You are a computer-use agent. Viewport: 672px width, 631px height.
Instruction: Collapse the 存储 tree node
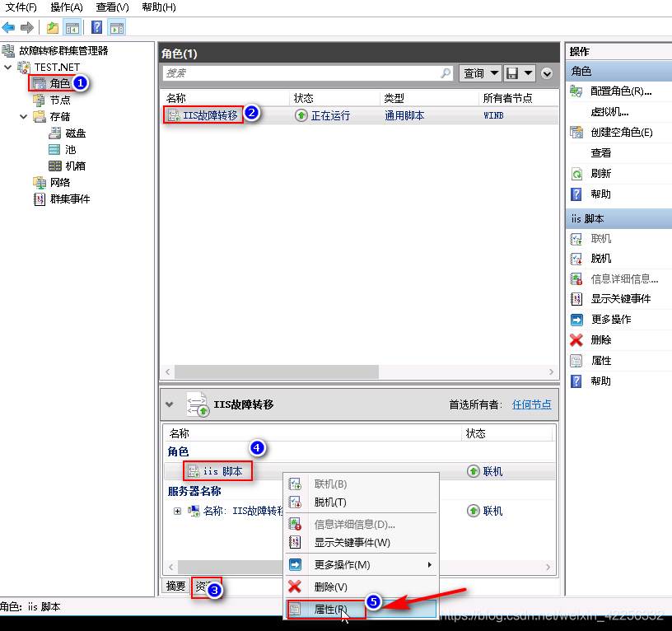coord(24,117)
